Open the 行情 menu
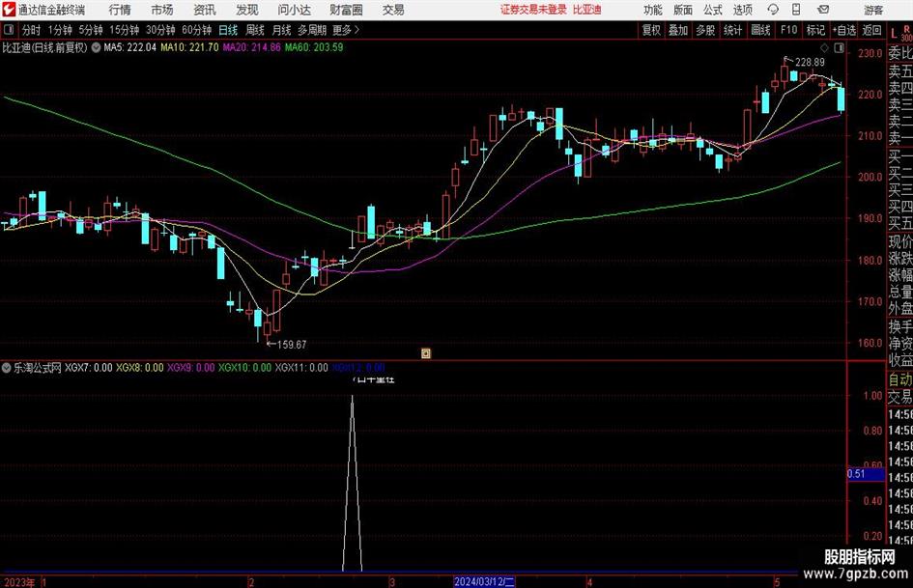 click(x=120, y=10)
